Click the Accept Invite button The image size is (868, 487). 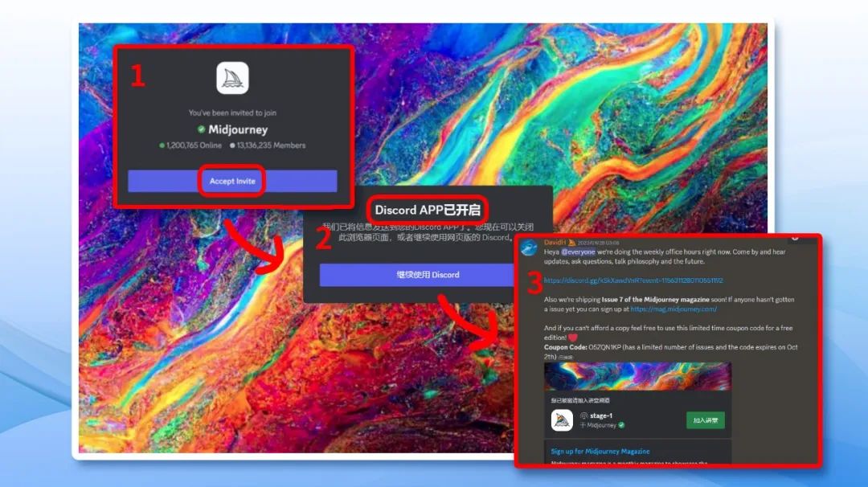pos(232,181)
